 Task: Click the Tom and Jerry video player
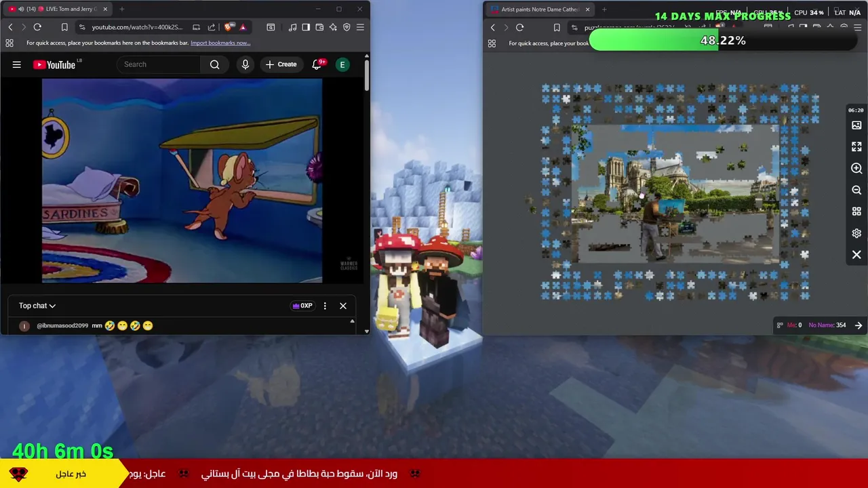(x=182, y=180)
